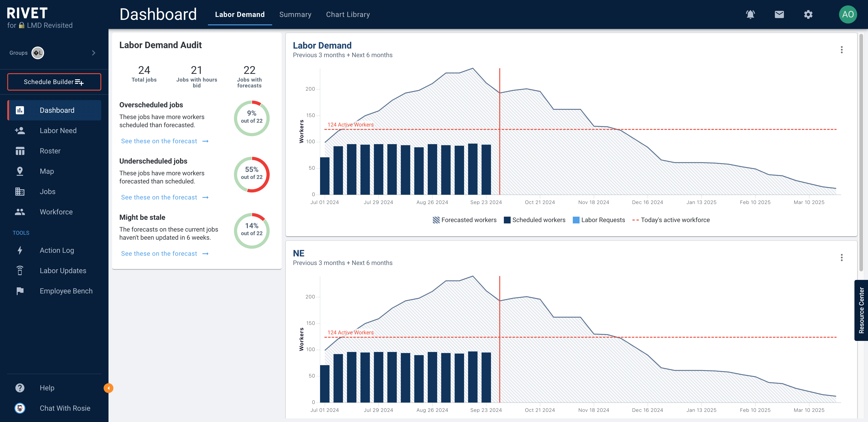Open Jobs in the sidebar
The image size is (868, 422).
click(x=54, y=192)
